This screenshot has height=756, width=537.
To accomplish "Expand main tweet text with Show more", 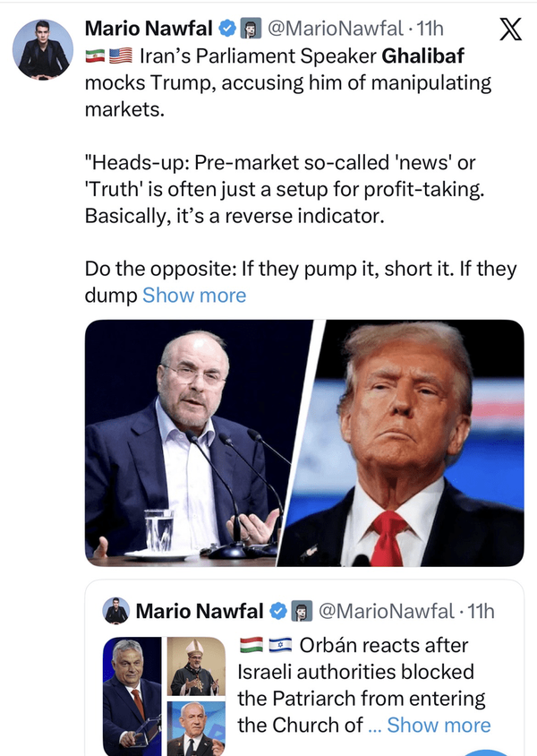I will (x=194, y=295).
